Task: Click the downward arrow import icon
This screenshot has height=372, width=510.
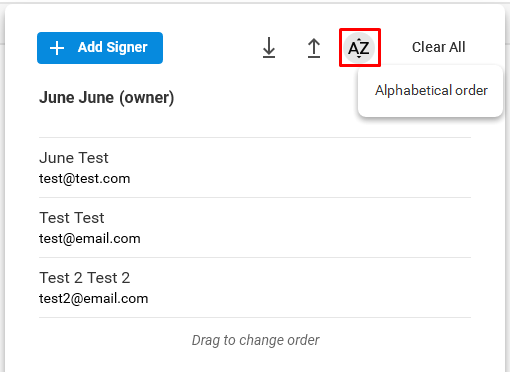Action: tap(269, 48)
